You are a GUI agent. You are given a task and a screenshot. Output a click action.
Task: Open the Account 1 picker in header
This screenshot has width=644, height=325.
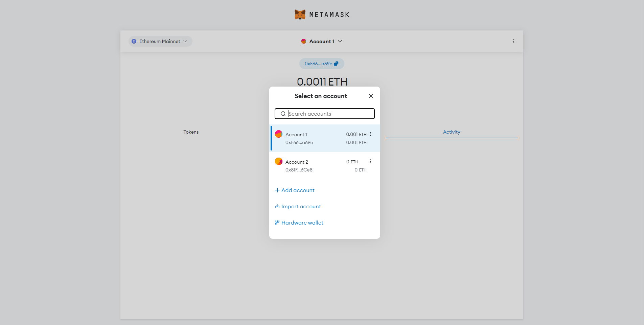tap(322, 41)
